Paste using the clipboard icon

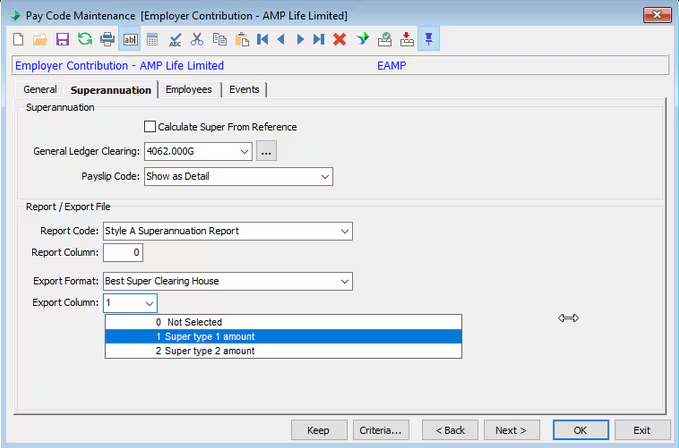(x=242, y=39)
